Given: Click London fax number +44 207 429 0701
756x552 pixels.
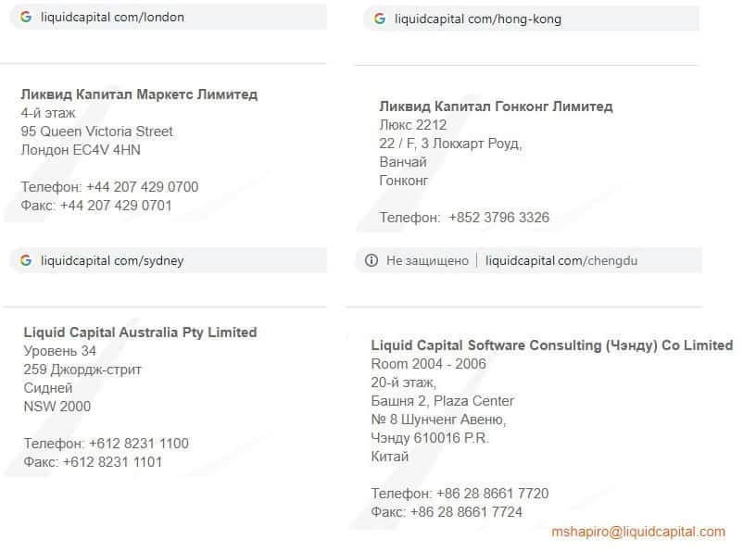Looking at the screenshot, I should pos(116,206).
